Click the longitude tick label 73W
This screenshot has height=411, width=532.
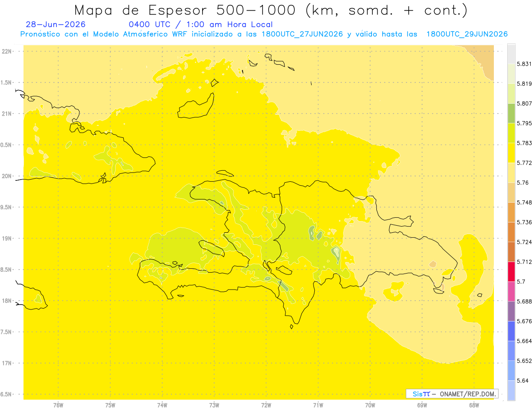214,405
